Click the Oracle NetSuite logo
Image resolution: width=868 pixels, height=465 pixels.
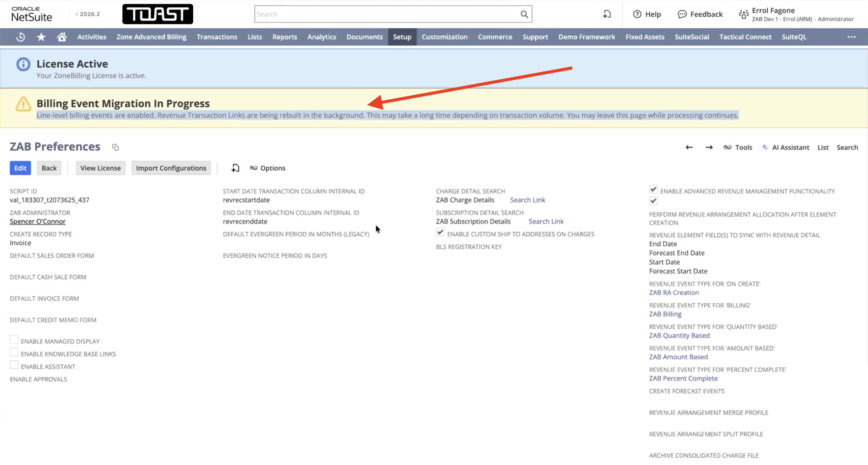tap(32, 14)
